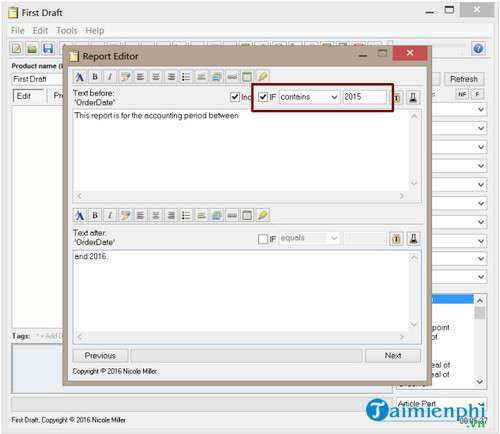Image resolution: width=500 pixels, height=434 pixels.
Task: Click the flask test icon beside 2015 field
Action: click(413, 98)
